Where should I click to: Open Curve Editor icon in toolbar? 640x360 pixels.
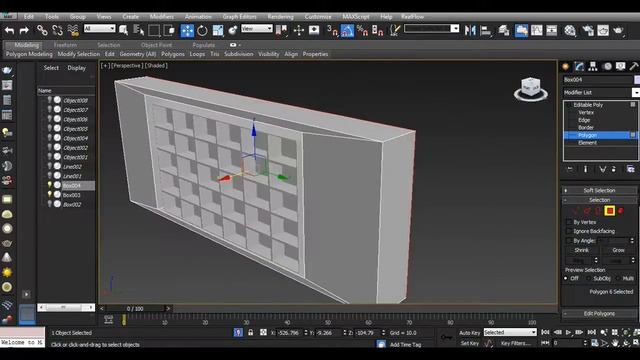537,30
